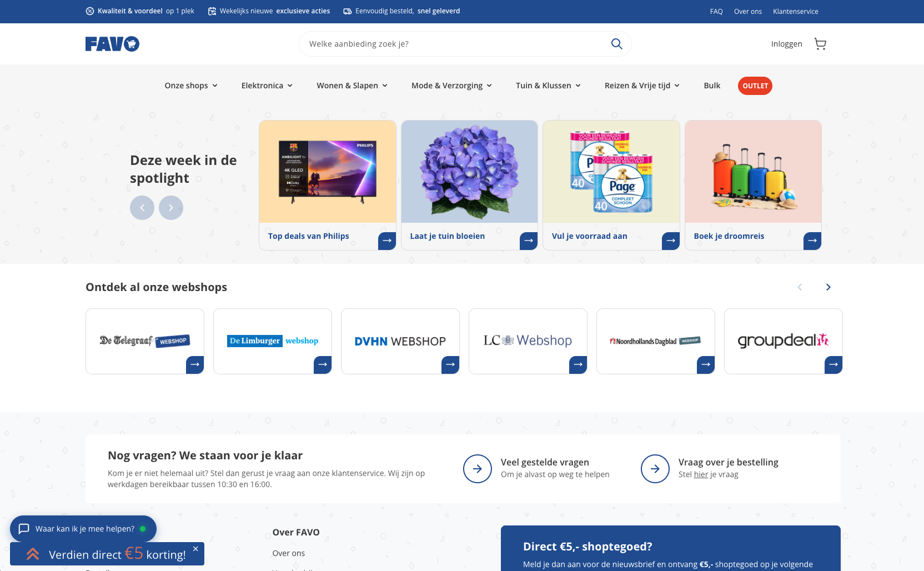Open De Telegraaf webshop logo
Viewport: 924px width, 571px height.
pyautogui.click(x=145, y=340)
